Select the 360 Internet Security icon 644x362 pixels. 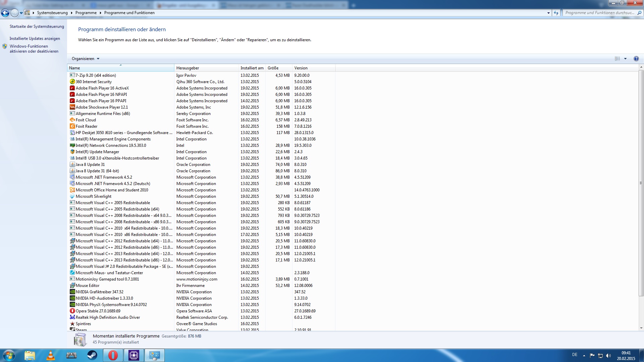coord(72,82)
